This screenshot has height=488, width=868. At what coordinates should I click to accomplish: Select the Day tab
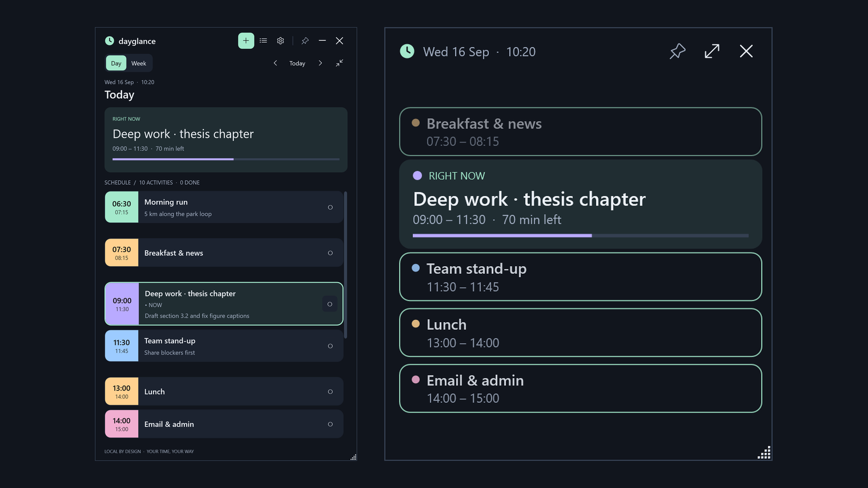pyautogui.click(x=116, y=63)
